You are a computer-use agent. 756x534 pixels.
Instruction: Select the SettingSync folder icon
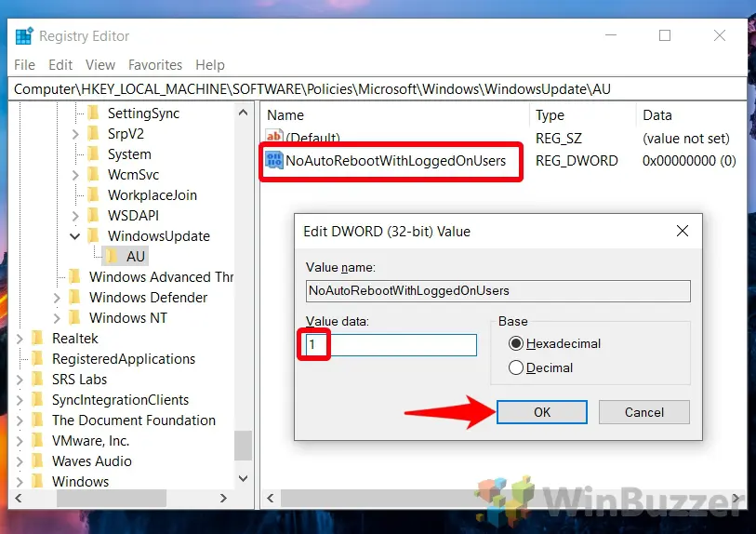coord(94,113)
